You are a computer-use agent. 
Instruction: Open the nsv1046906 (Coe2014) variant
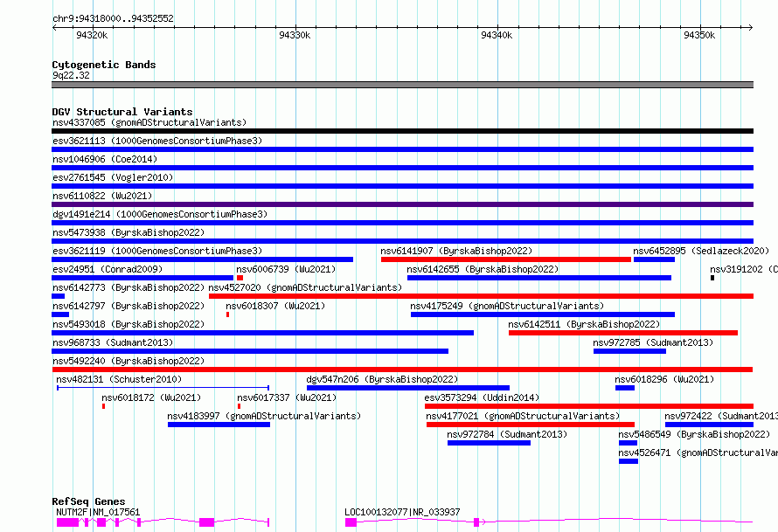(105, 159)
